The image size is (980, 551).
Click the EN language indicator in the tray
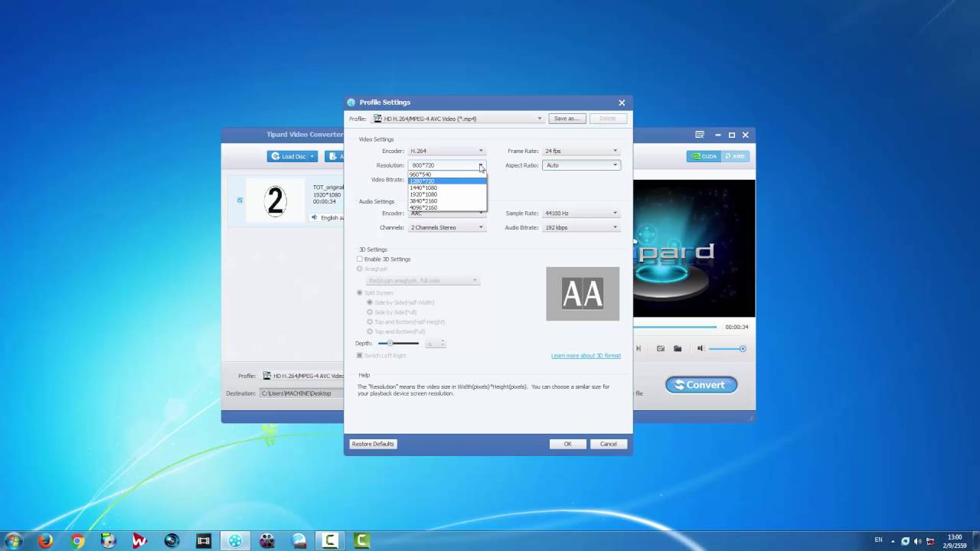point(878,540)
